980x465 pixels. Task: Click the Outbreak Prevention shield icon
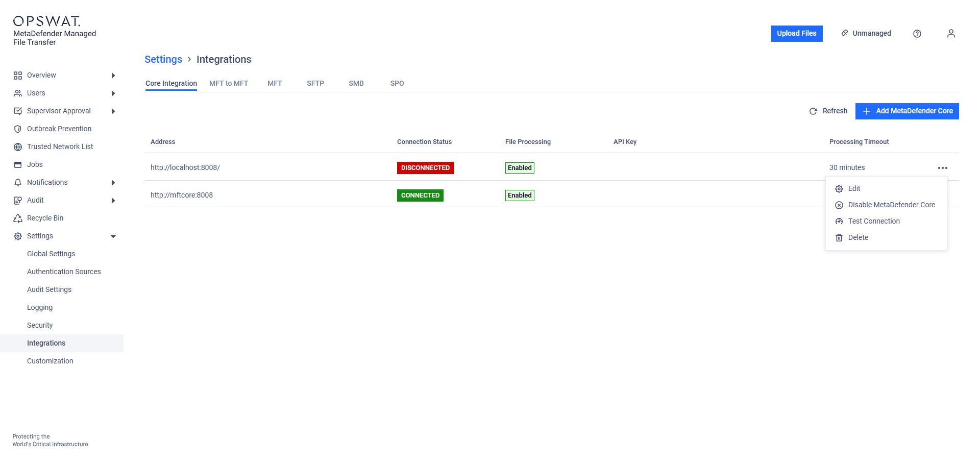[18, 129]
